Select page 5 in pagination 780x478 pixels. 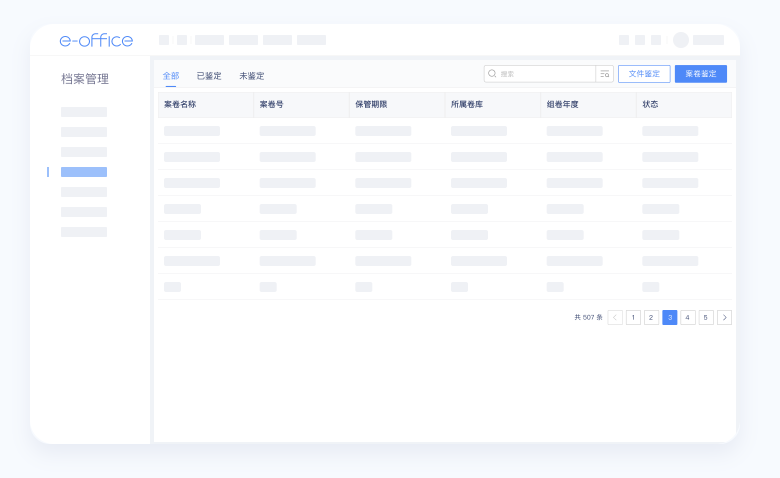click(706, 317)
